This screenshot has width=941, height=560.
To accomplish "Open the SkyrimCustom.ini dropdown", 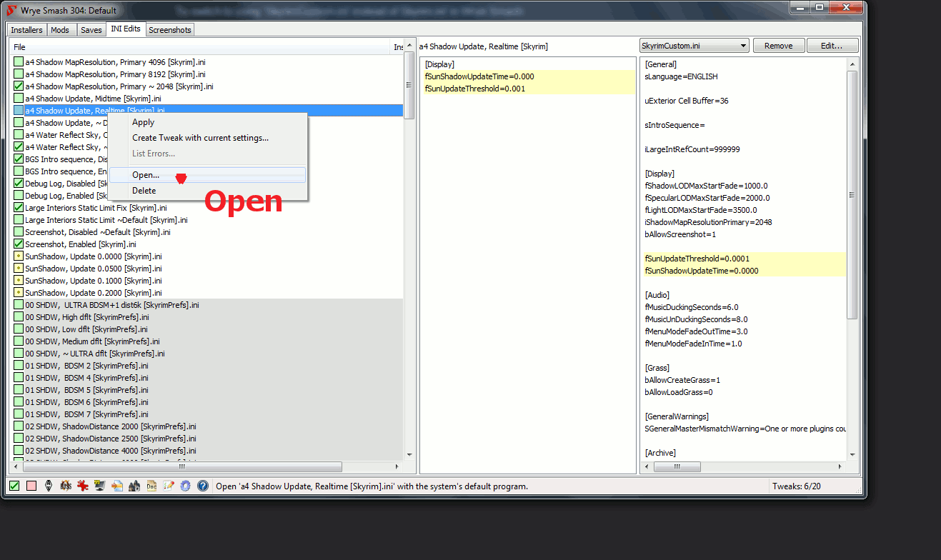I will tap(694, 46).
